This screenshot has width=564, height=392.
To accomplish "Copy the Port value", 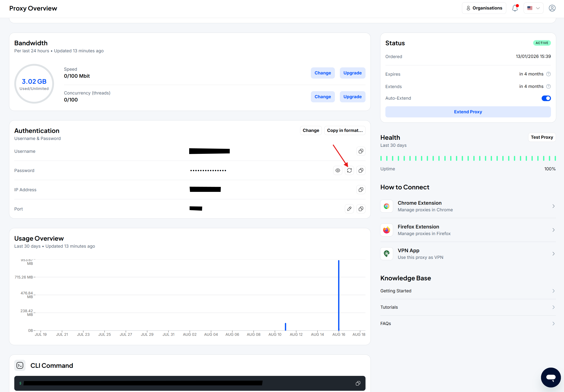I will [x=361, y=209].
